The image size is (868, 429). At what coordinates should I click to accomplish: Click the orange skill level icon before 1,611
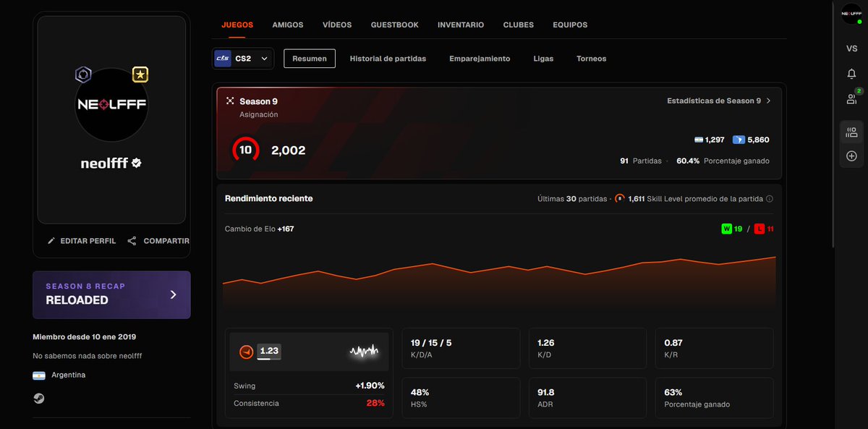tap(620, 199)
